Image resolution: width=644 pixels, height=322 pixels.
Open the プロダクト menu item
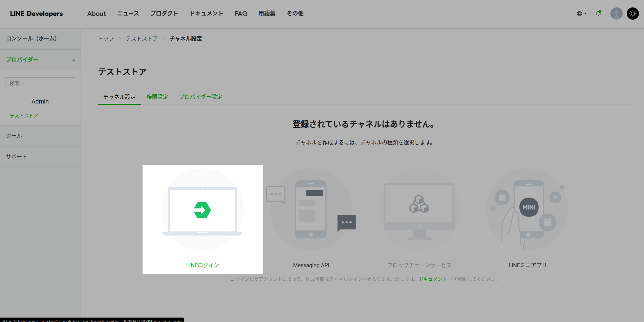[164, 14]
